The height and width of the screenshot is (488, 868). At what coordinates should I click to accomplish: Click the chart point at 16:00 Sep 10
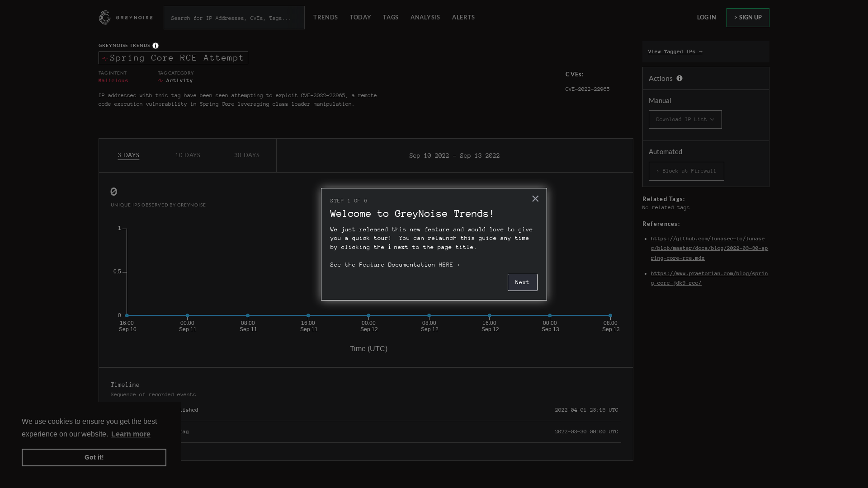click(x=127, y=315)
